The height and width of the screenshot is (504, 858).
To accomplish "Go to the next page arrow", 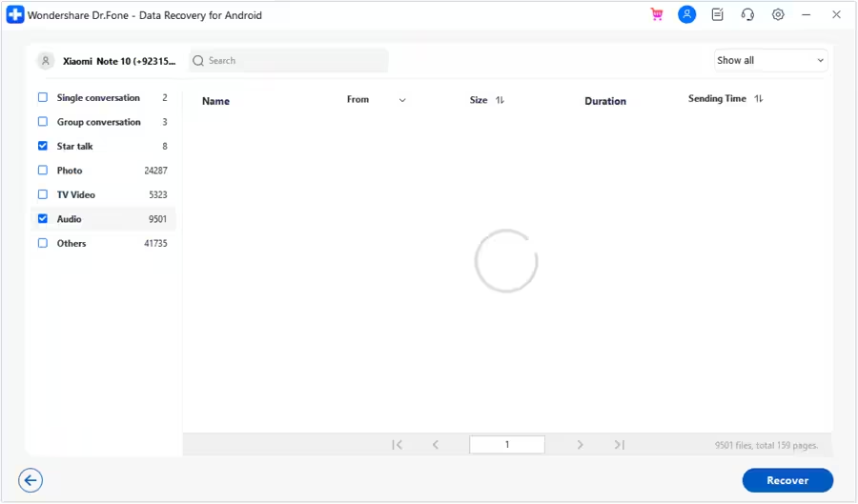I will (x=580, y=445).
